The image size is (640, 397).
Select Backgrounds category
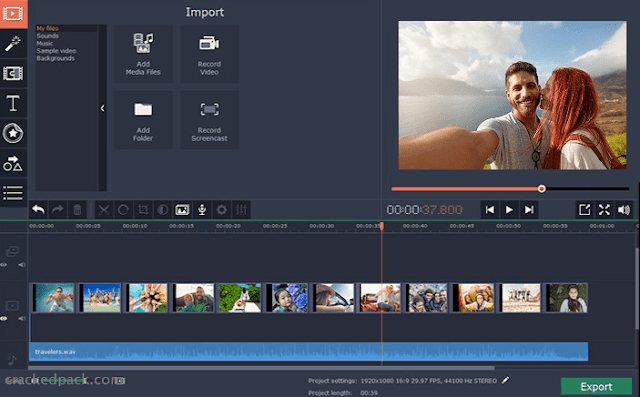coord(56,58)
